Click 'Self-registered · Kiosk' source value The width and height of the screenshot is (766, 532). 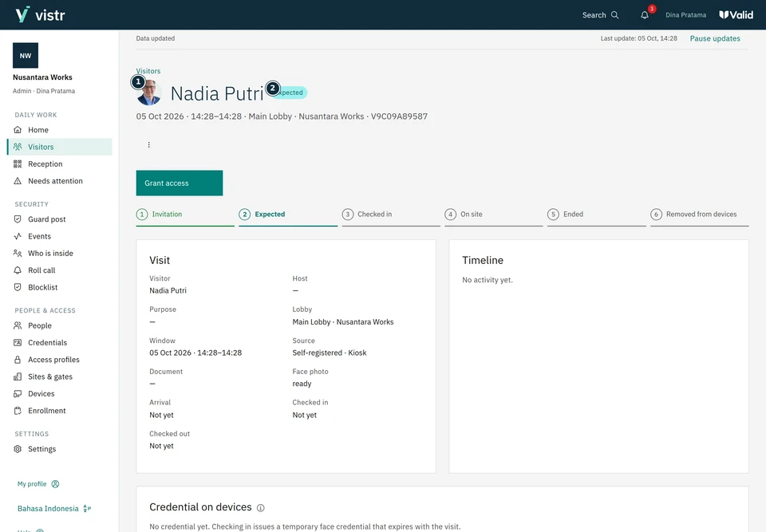tap(330, 353)
